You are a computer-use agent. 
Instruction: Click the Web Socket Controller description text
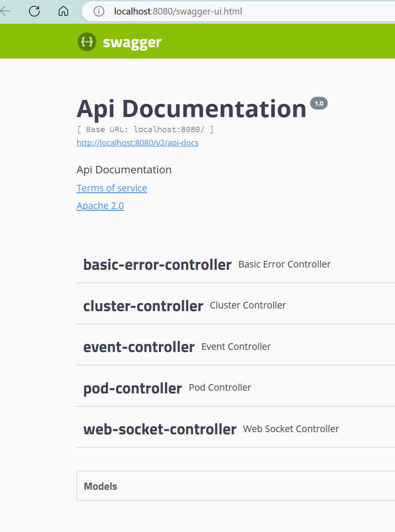(291, 429)
